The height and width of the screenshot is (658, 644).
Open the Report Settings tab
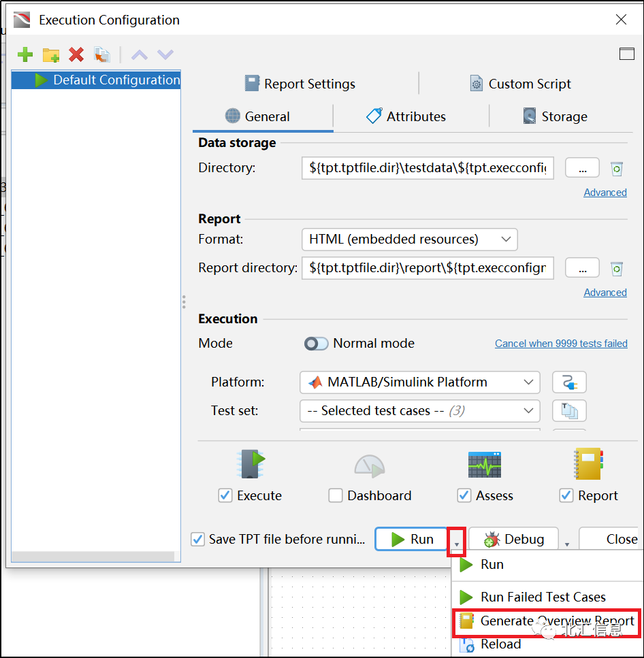(300, 84)
